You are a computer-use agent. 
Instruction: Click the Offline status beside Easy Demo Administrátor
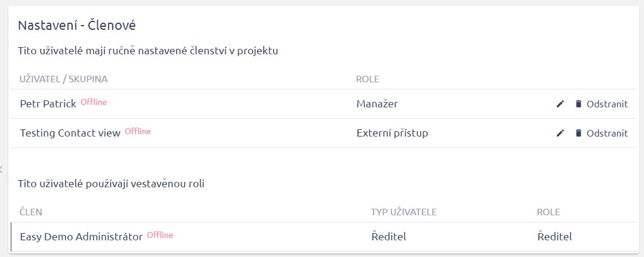(x=160, y=235)
